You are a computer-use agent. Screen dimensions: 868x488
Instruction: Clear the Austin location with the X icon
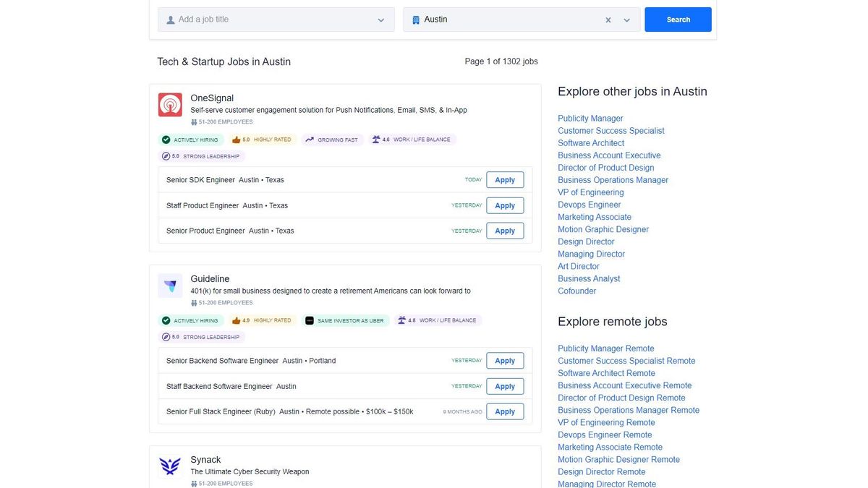(608, 20)
